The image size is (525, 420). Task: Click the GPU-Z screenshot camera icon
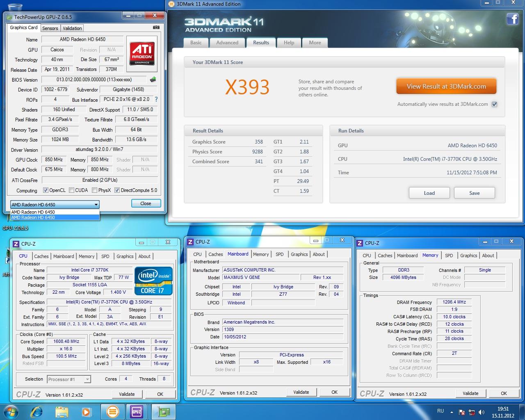(156, 27)
